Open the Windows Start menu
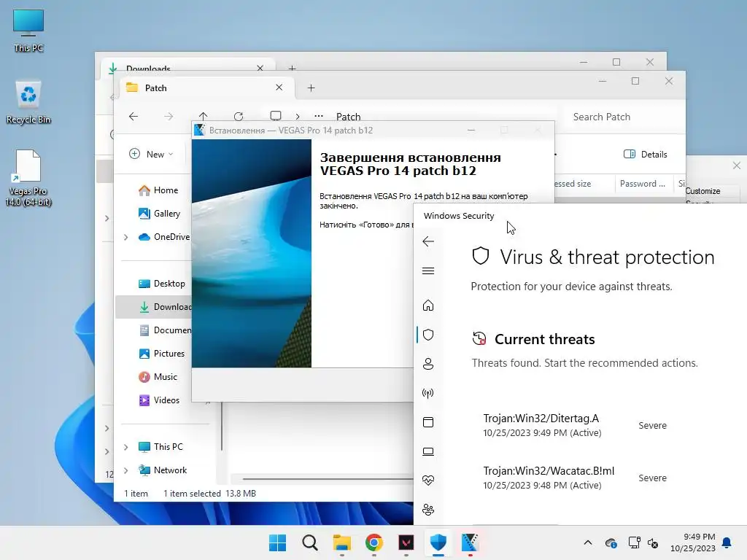 [277, 542]
